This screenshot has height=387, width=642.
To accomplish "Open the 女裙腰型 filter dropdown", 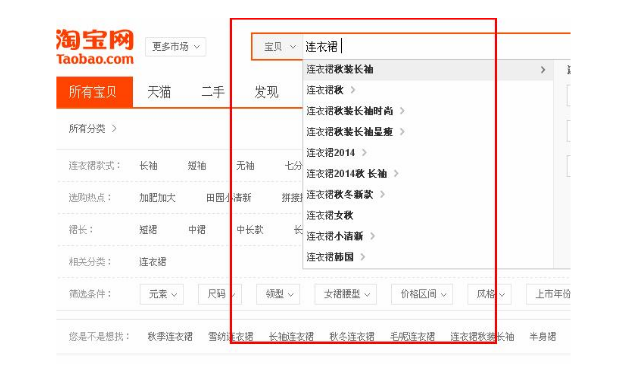I will (346, 294).
